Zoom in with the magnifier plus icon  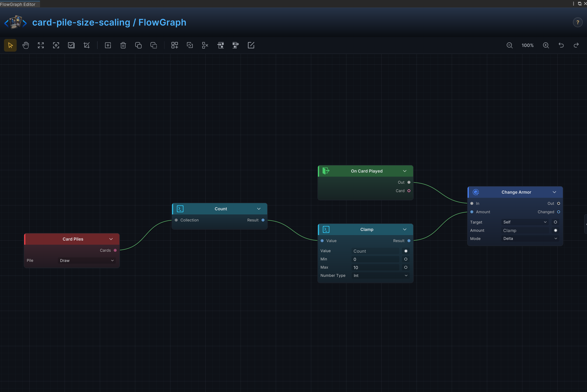[546, 45]
